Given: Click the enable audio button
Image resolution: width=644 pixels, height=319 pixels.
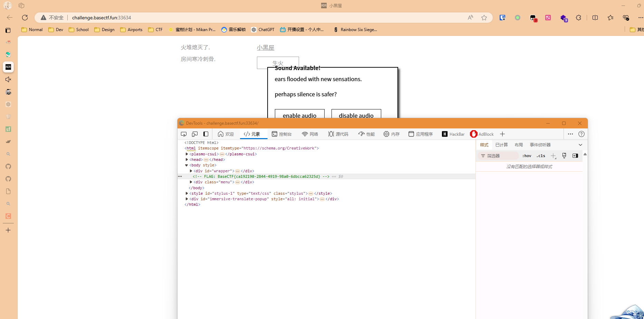Looking at the screenshot, I should 299,115.
